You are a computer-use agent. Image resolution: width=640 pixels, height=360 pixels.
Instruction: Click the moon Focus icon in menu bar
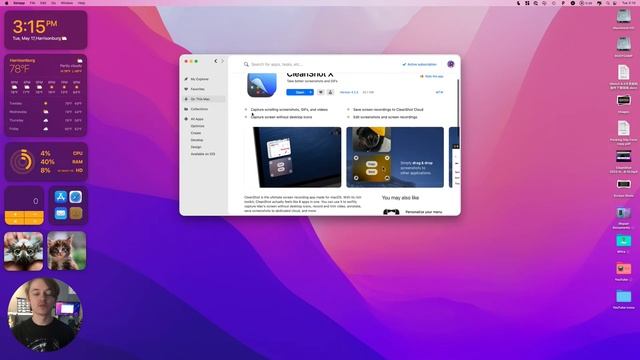518,3
